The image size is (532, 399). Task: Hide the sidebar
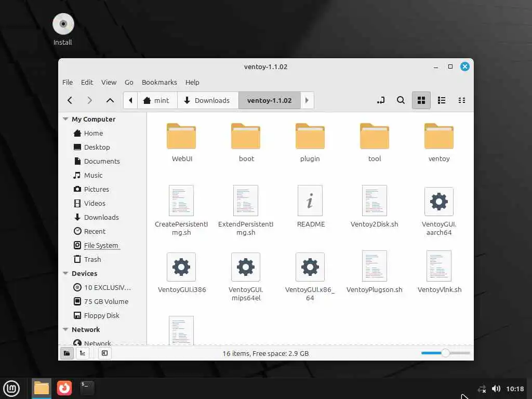click(104, 353)
